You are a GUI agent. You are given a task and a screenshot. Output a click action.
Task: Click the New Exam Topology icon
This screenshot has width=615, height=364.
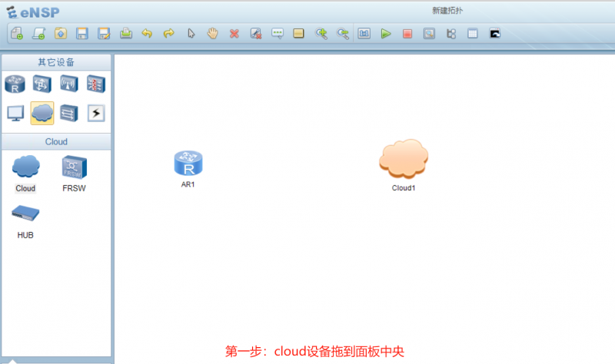point(38,34)
